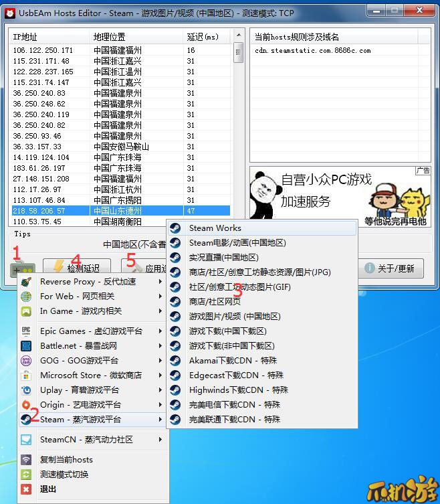
Task: Click the Uplay logo icon
Action: click(26, 390)
